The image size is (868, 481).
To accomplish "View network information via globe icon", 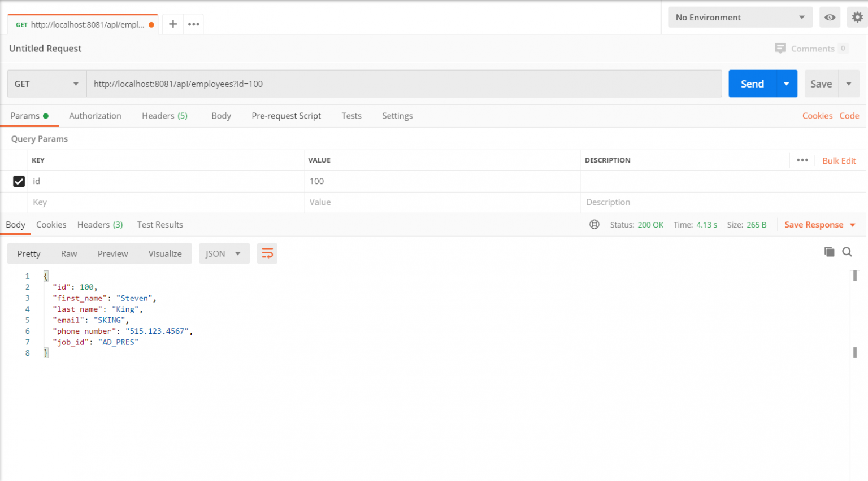I will tap(594, 224).
